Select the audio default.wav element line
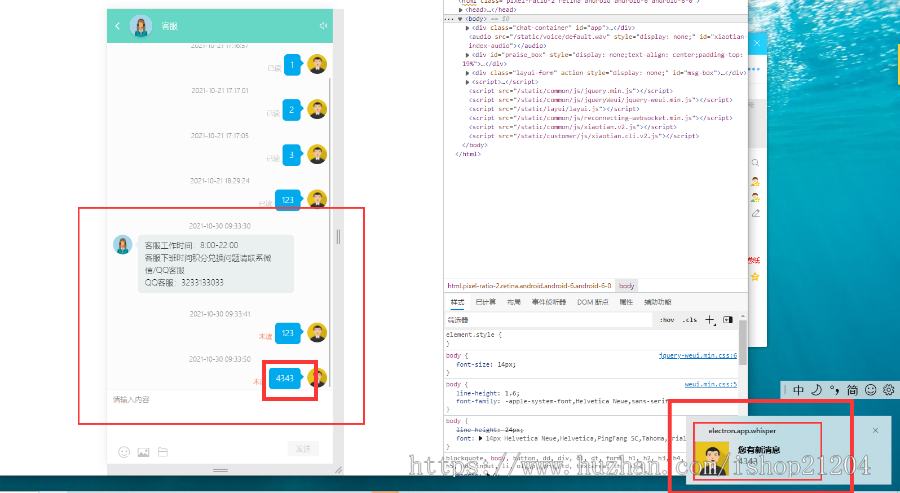The width and height of the screenshot is (900, 493). pos(607,41)
